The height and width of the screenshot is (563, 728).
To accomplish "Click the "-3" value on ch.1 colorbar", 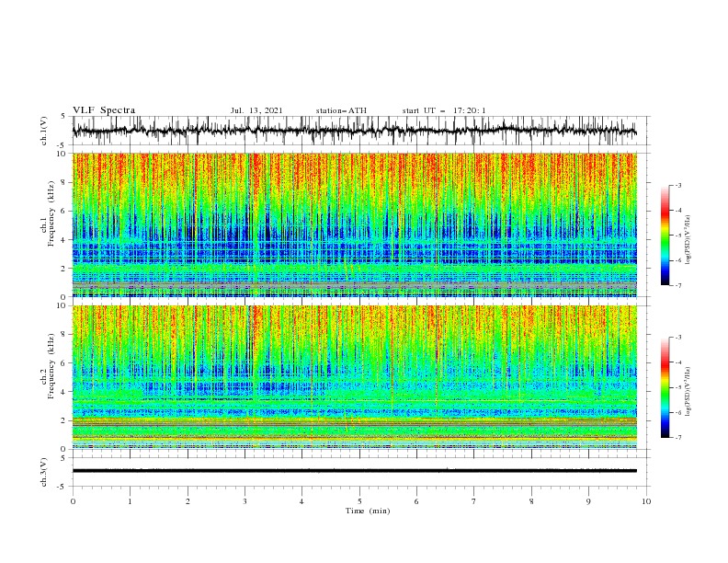I will [x=677, y=185].
